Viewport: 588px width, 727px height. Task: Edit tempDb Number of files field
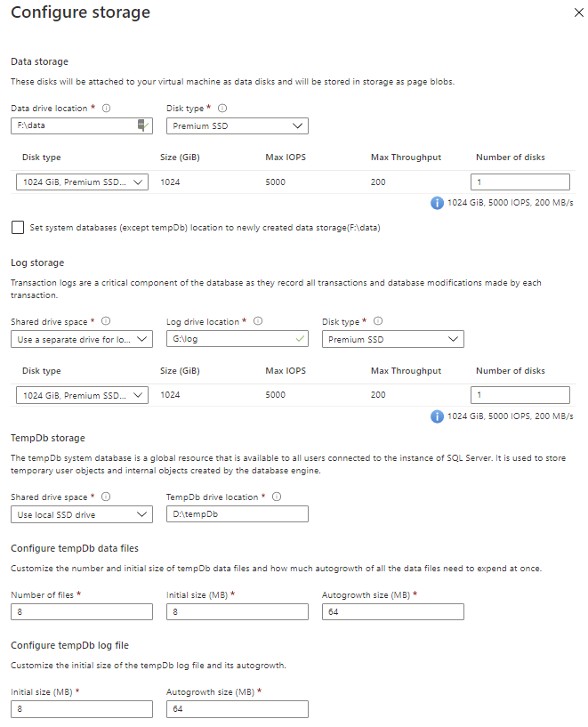82,612
